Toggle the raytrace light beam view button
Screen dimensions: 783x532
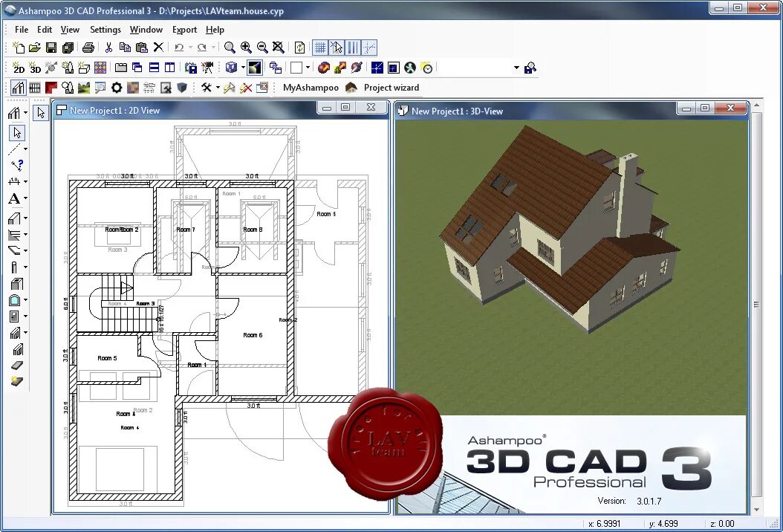coord(255,68)
